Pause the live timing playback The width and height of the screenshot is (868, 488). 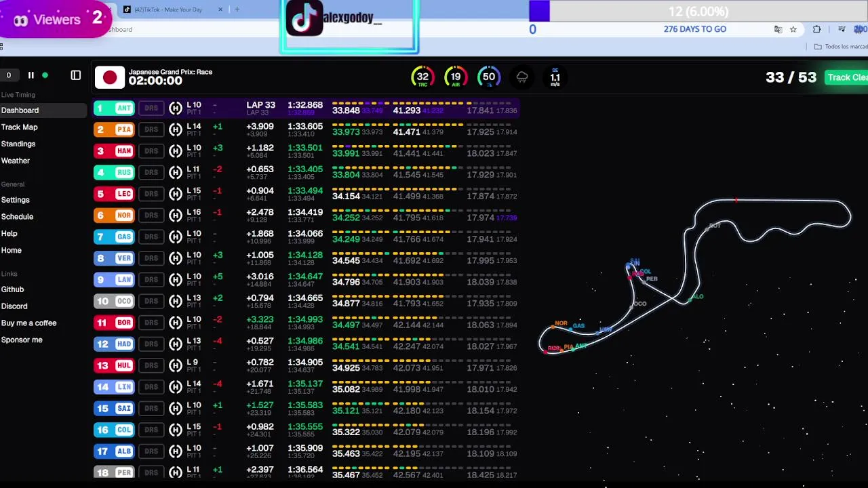click(31, 75)
